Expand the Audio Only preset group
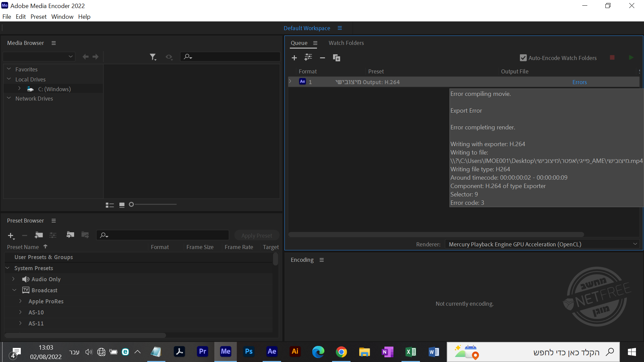Image resolution: width=644 pixels, height=362 pixels. pos(13,279)
